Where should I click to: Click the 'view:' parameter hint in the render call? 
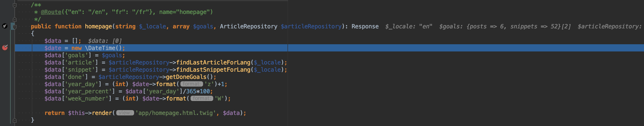pyautogui.click(x=125, y=113)
